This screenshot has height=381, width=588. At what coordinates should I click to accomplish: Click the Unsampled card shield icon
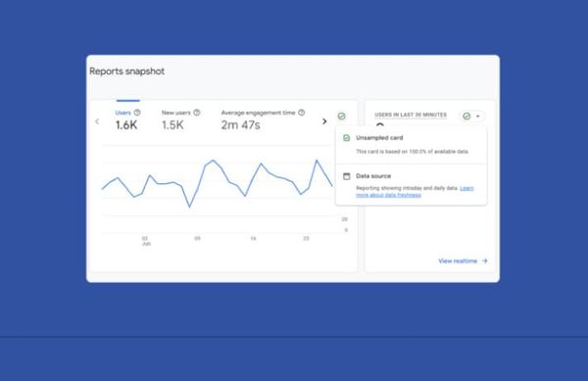click(x=347, y=138)
